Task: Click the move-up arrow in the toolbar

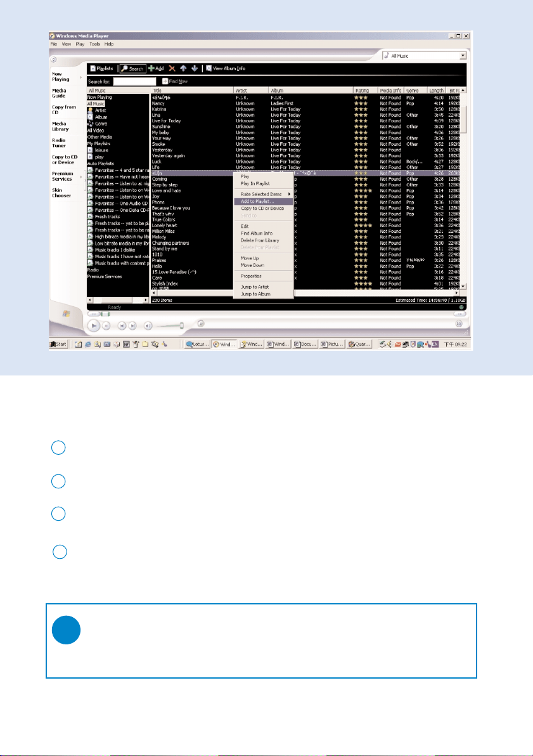Action: pyautogui.click(x=183, y=68)
